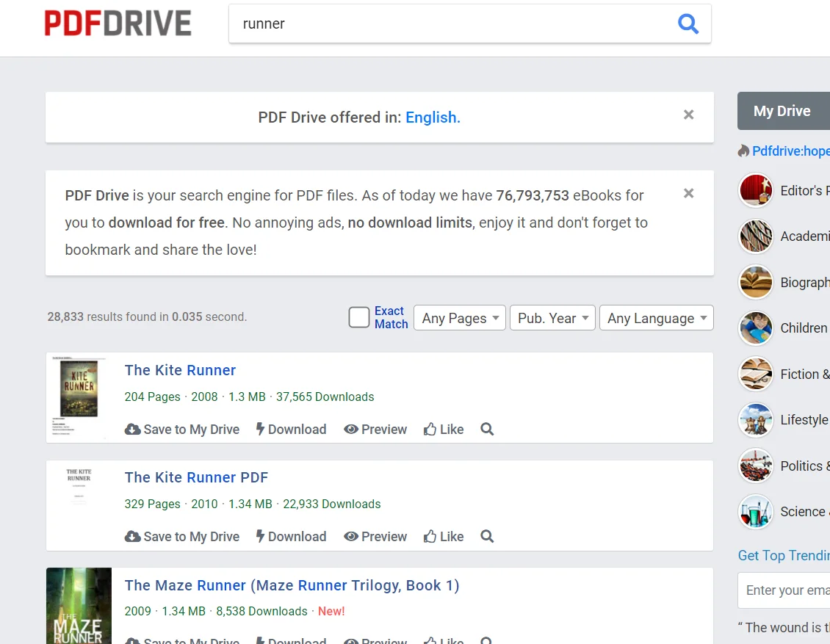Open Science category icon

(756, 512)
